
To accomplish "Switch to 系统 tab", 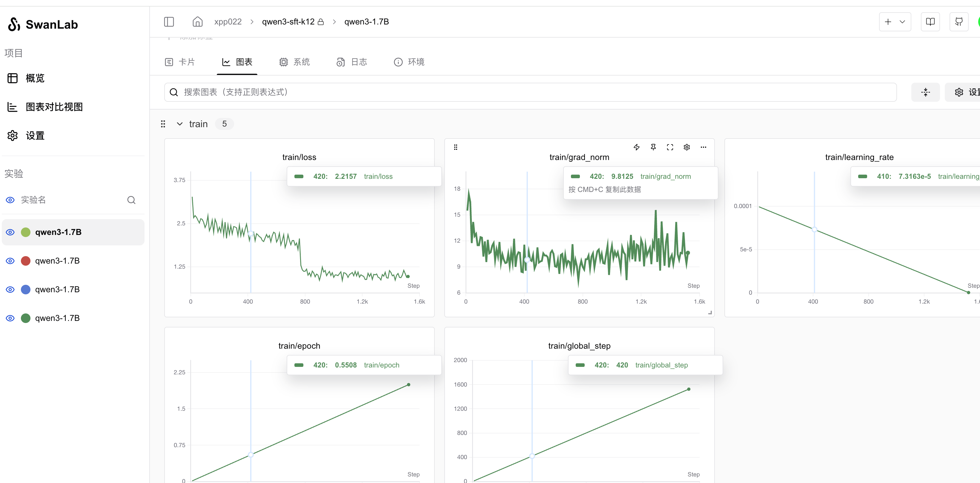I will [x=294, y=62].
